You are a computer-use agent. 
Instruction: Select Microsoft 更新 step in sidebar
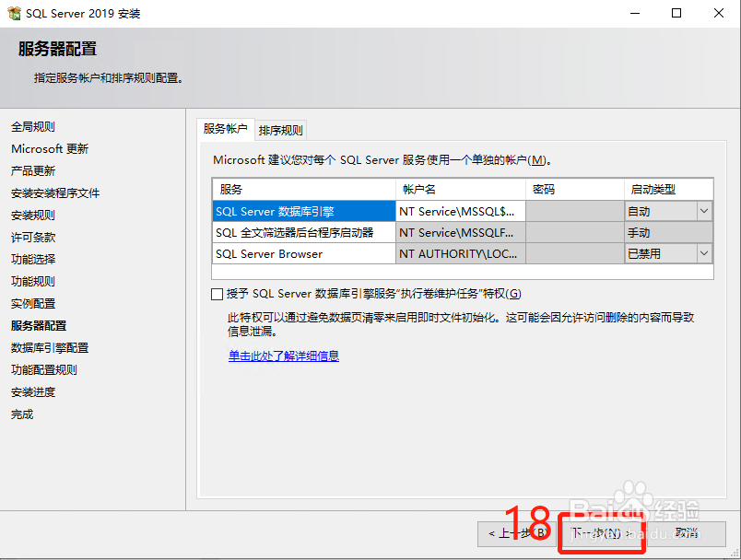[50, 148]
